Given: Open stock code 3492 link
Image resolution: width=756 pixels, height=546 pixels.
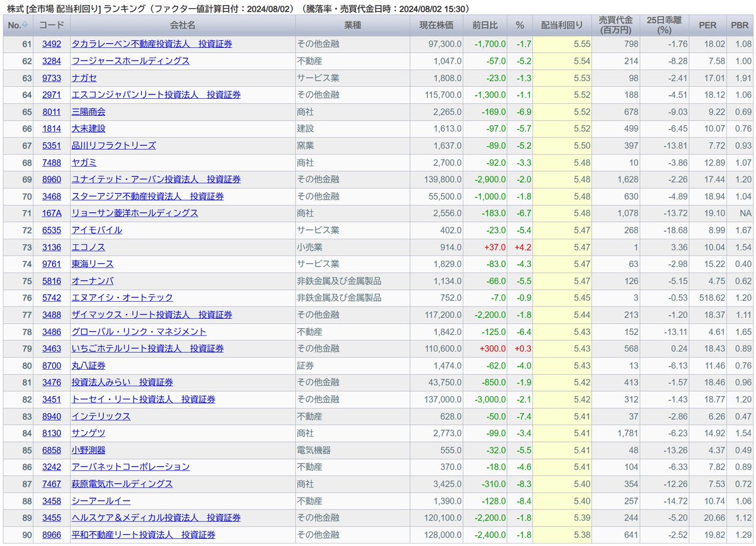Looking at the screenshot, I should (52, 44).
